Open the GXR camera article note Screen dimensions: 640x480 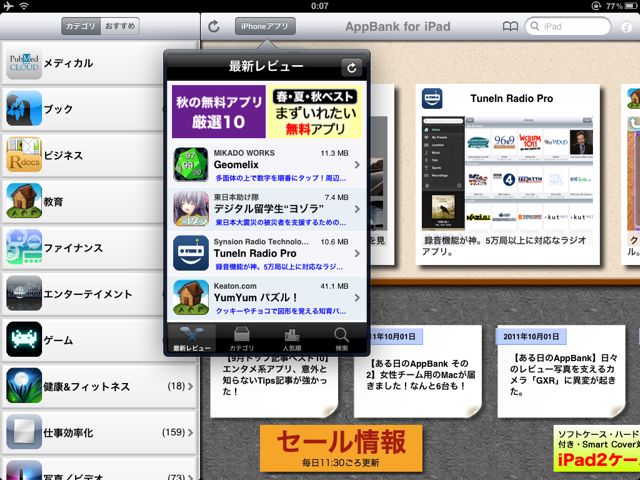(x=561, y=371)
